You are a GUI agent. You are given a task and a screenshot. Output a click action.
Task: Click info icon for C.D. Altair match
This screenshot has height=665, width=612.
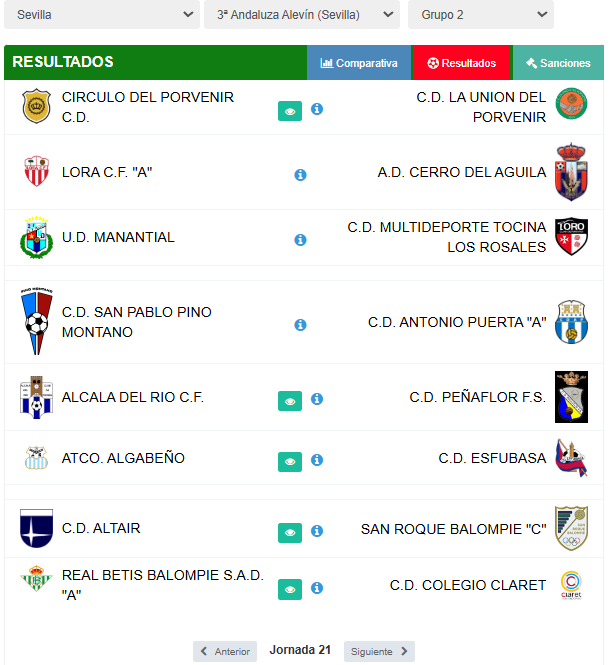(x=317, y=531)
